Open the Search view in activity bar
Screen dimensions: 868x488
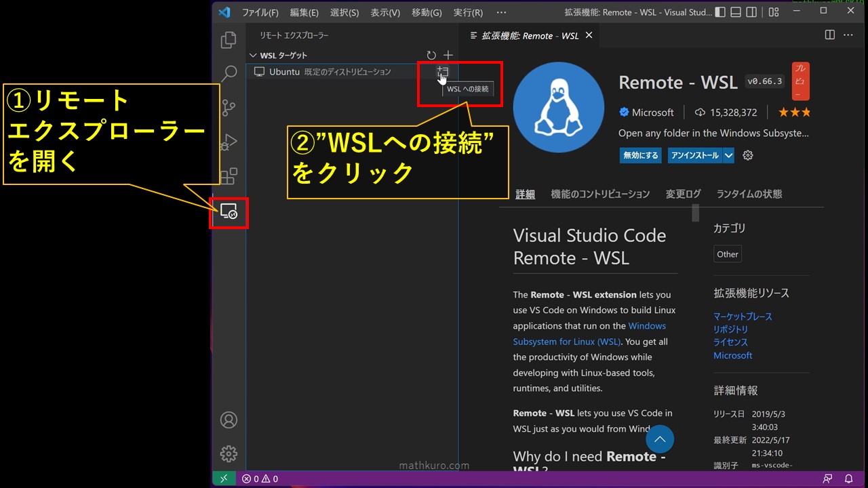point(229,73)
